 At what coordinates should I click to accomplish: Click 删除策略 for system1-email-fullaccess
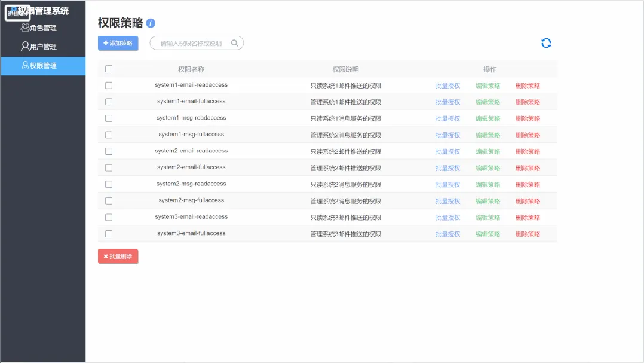528,102
